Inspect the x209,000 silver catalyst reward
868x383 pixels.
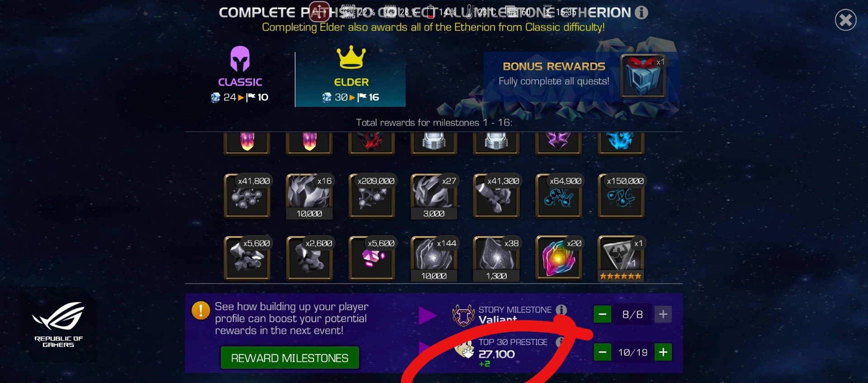372,196
